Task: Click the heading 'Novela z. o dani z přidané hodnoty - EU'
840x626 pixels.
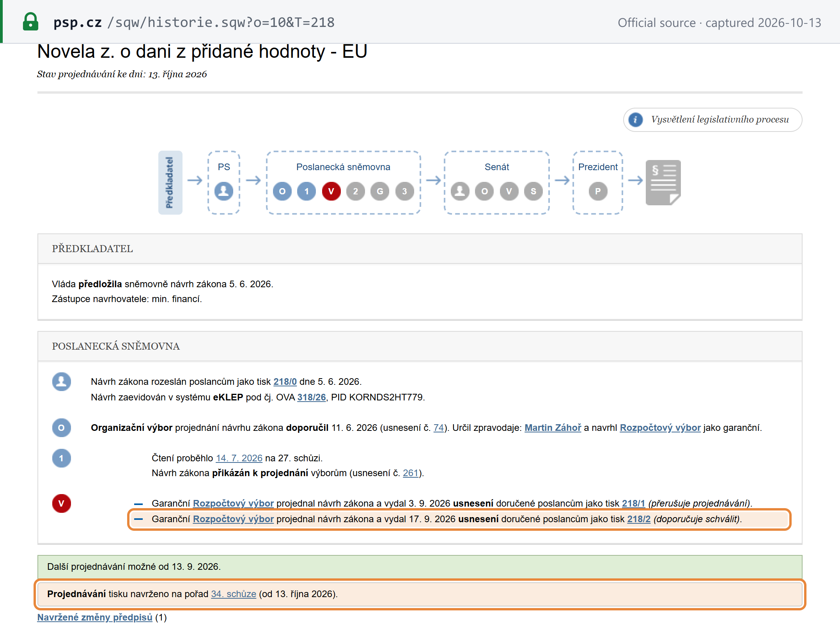Action: pyautogui.click(x=202, y=52)
